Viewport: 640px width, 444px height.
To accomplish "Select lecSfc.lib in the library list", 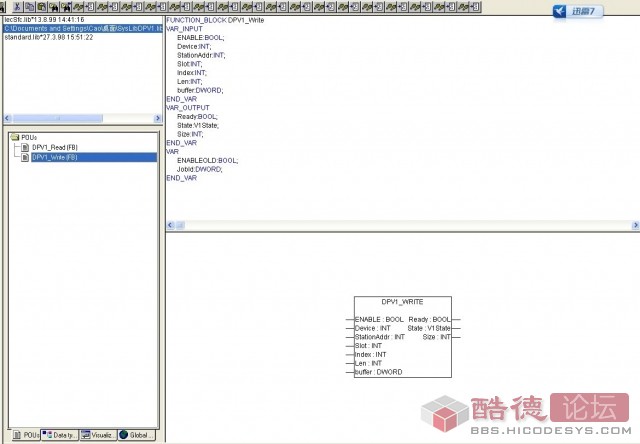I will [45, 19].
